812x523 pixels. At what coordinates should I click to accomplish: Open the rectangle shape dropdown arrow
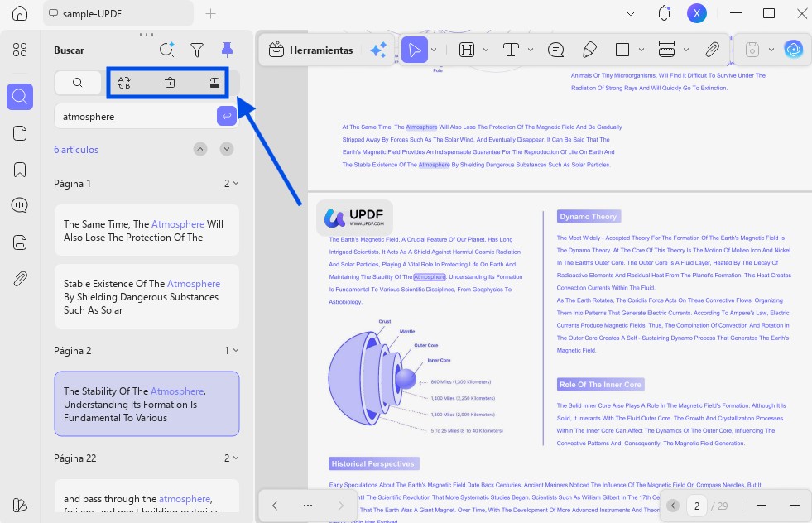pyautogui.click(x=641, y=50)
